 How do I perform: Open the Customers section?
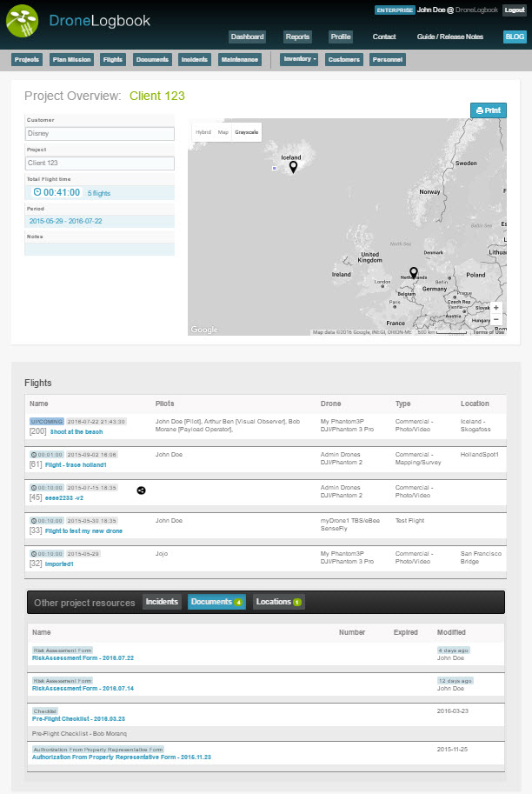tap(344, 60)
